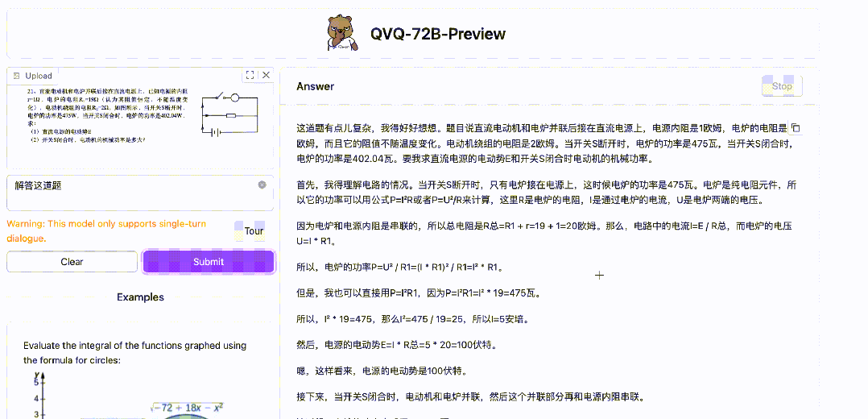Click the single-turn dialogue warning text
The height and width of the screenshot is (419, 868).
(106, 231)
